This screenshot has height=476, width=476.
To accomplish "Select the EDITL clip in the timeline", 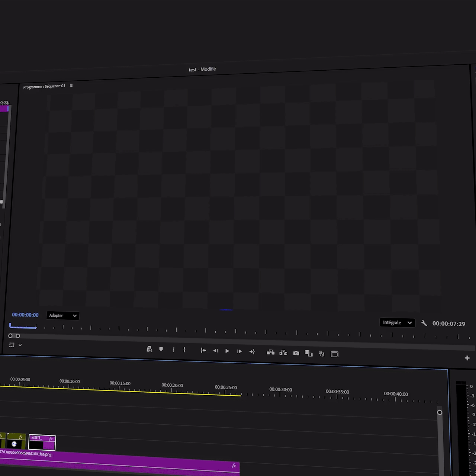I will coord(42,443).
